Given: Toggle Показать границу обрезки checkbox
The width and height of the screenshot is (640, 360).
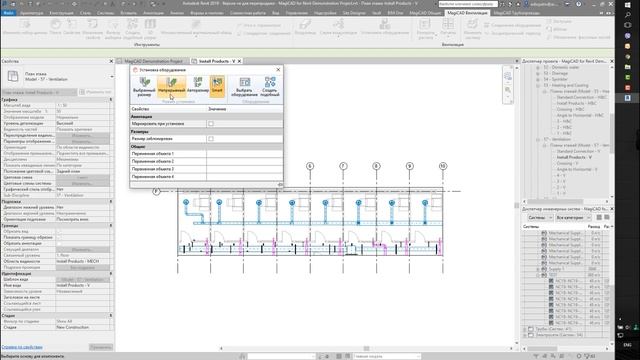Looking at the screenshot, I should pyautogui.click(x=58, y=238).
